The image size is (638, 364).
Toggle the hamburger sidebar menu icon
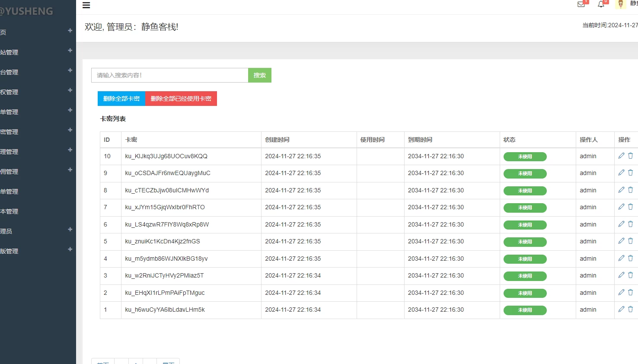(86, 5)
